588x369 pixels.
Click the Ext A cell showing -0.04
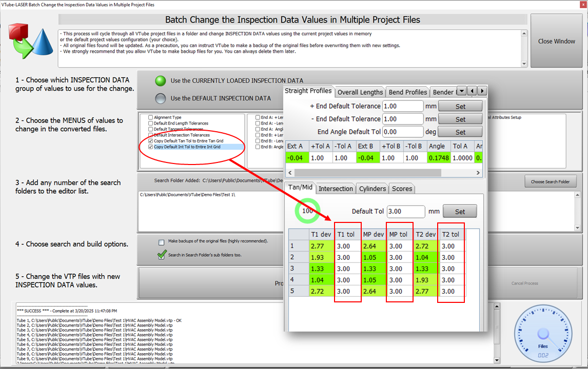click(298, 158)
